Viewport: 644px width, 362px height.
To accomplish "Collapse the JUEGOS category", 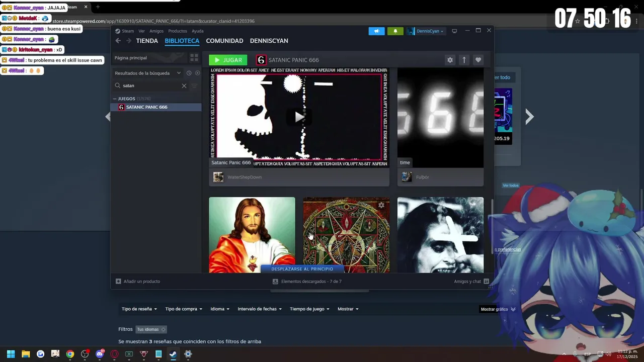I will click(115, 99).
